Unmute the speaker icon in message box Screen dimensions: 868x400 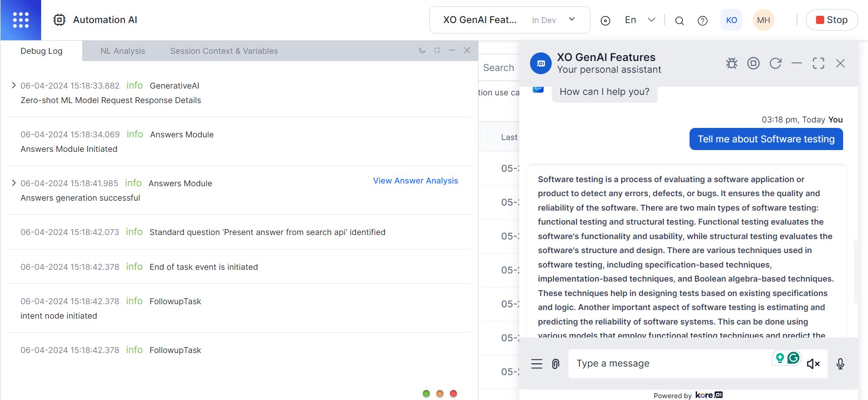[x=813, y=364]
